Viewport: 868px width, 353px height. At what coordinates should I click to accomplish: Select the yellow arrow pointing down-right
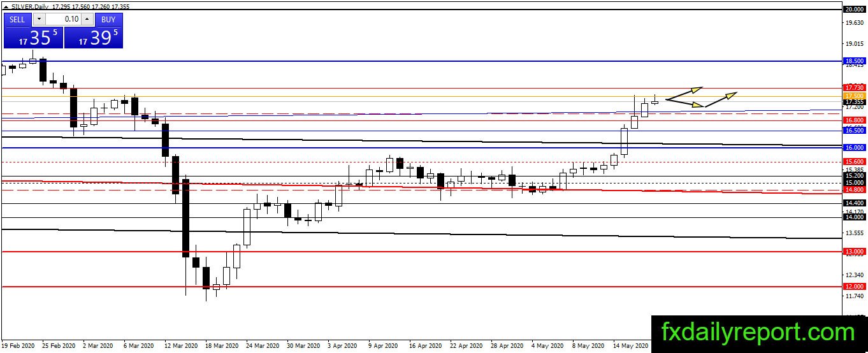click(x=685, y=103)
